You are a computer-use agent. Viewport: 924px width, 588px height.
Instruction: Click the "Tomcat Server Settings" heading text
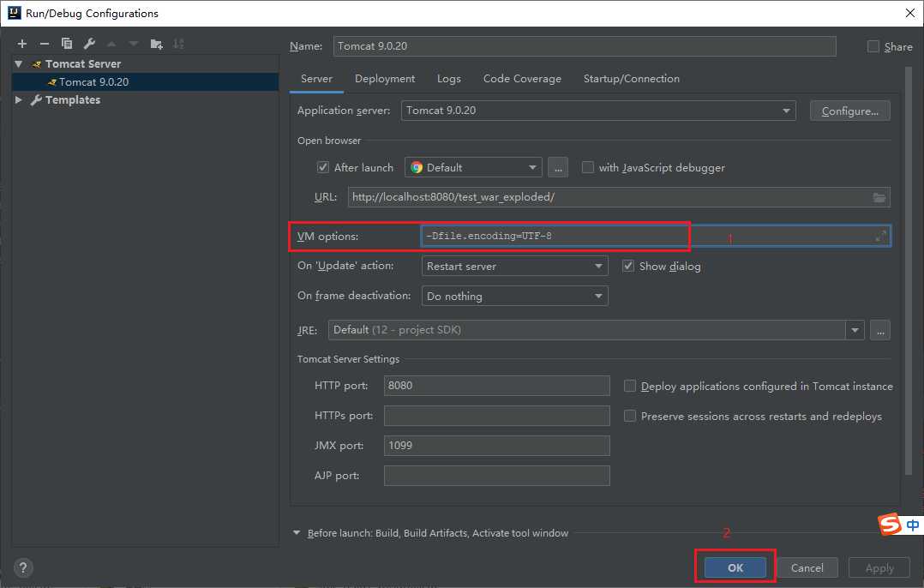tap(348, 359)
